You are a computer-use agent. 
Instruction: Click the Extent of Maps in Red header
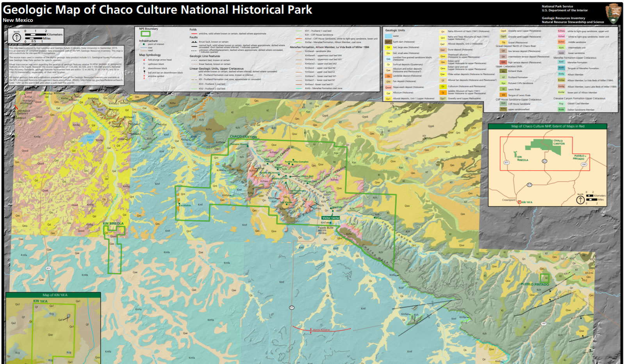point(547,126)
